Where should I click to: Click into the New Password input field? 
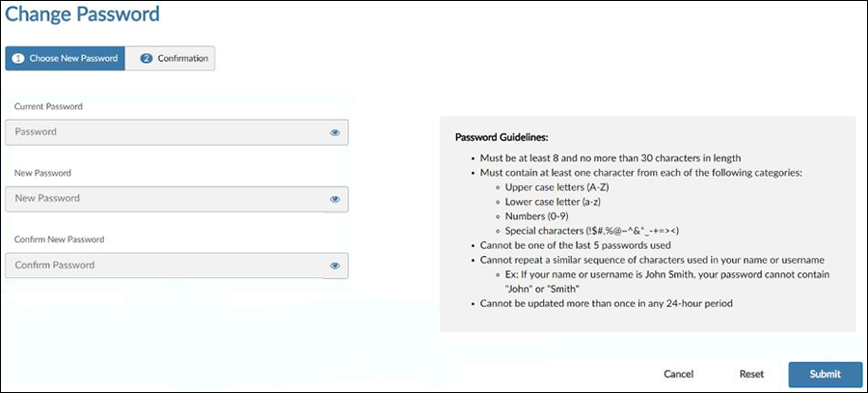176,199
